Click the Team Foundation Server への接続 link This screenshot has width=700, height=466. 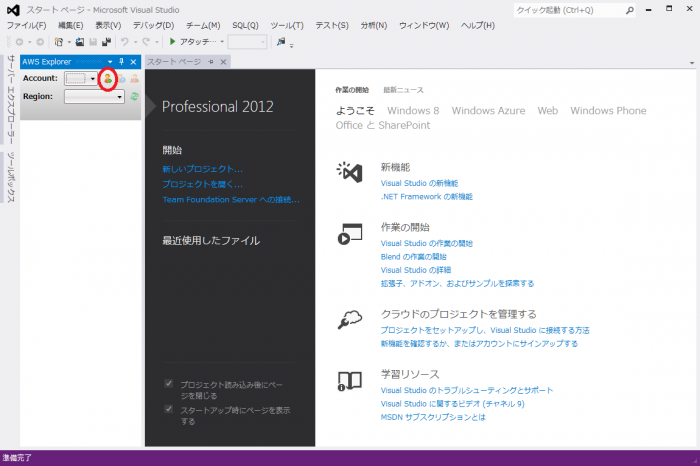[231, 200]
